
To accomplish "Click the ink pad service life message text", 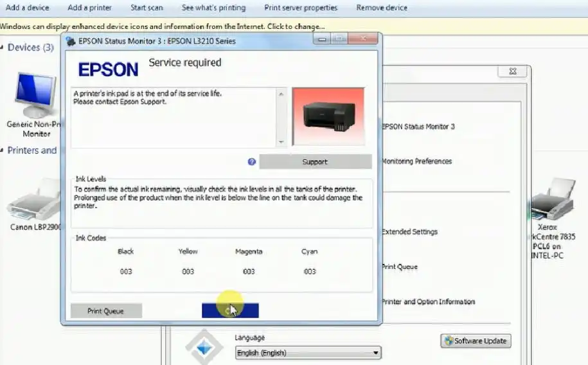I will click(x=147, y=98).
